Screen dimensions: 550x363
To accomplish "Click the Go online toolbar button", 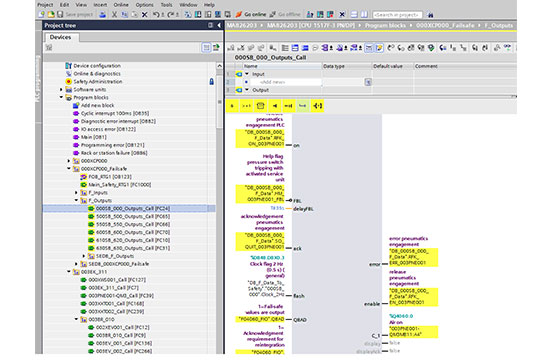I will (251, 14).
